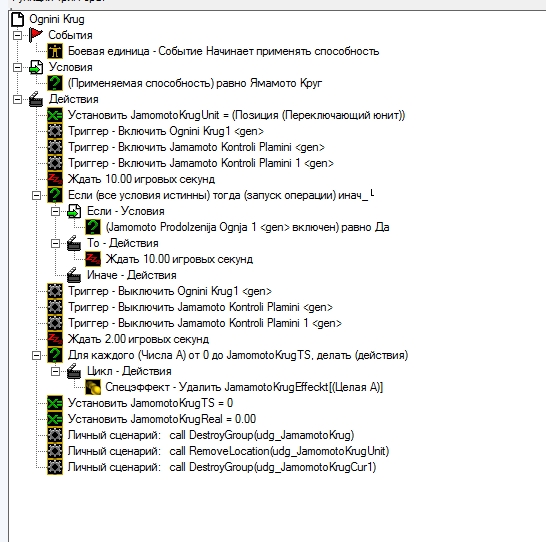
Task: Click the unit event icon for Боевая единица
Action: pos(55,51)
